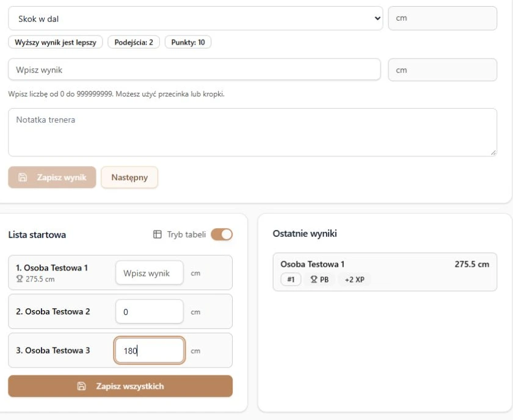Click the +2 XP badge

(355, 280)
